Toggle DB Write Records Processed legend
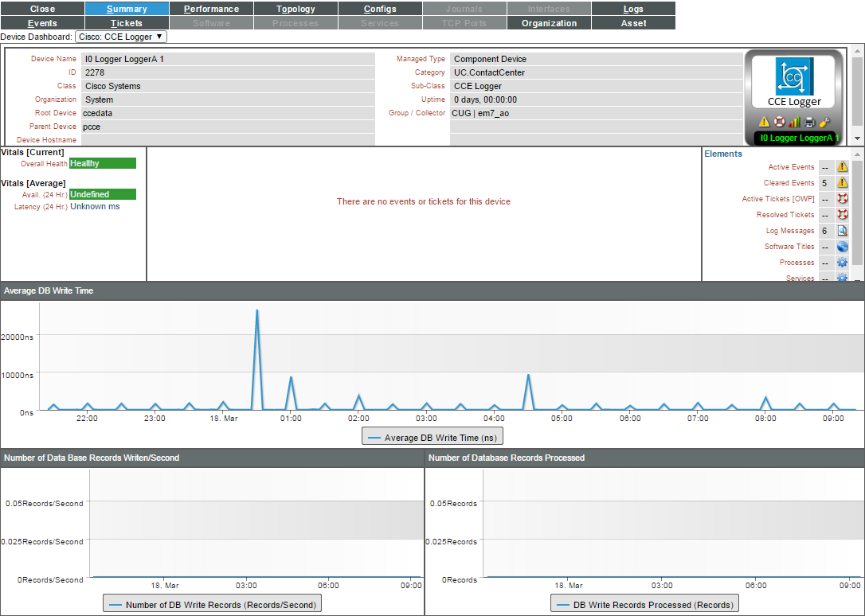 click(645, 604)
